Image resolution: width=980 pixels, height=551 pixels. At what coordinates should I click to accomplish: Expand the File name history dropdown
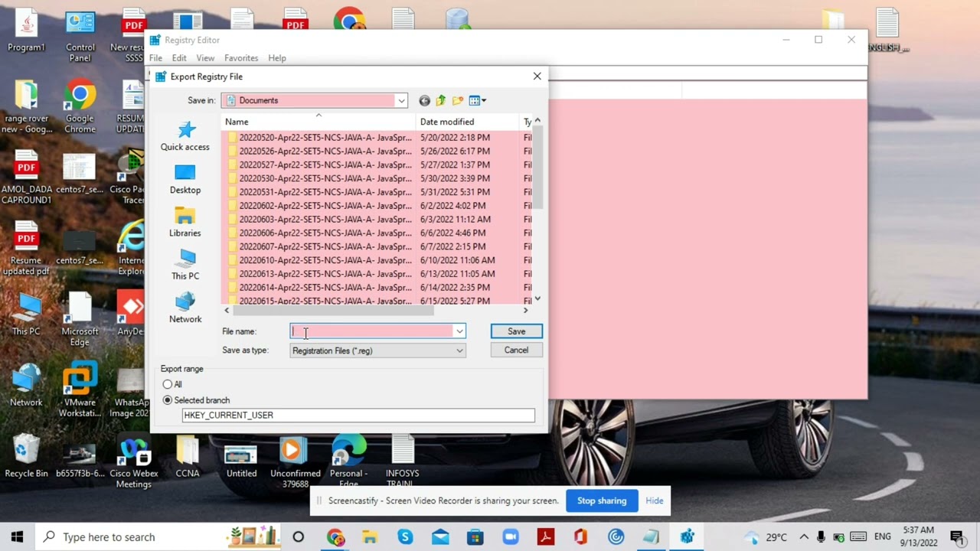point(459,331)
